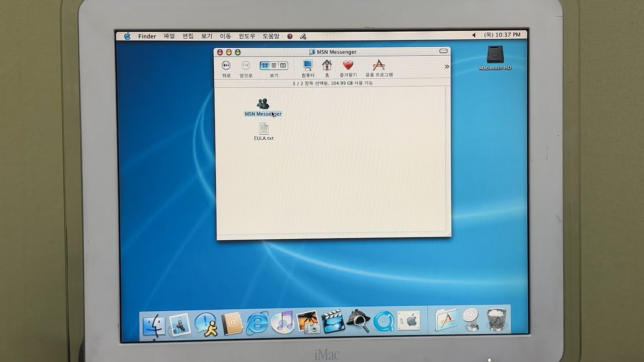The width and height of the screenshot is (644, 362).
Task: Open Favorites (즐겨찾기) heart icon
Action: [x=348, y=68]
